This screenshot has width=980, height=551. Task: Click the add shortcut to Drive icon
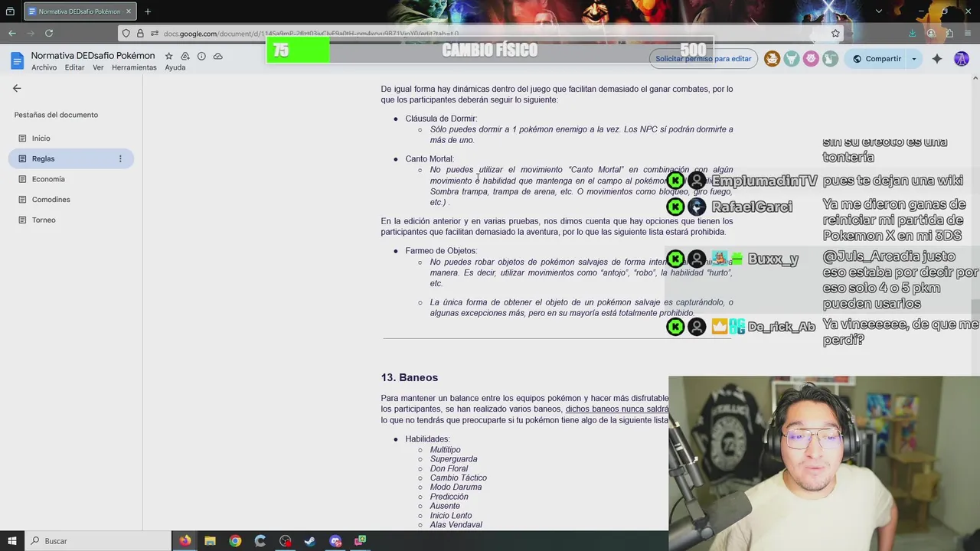pos(185,56)
